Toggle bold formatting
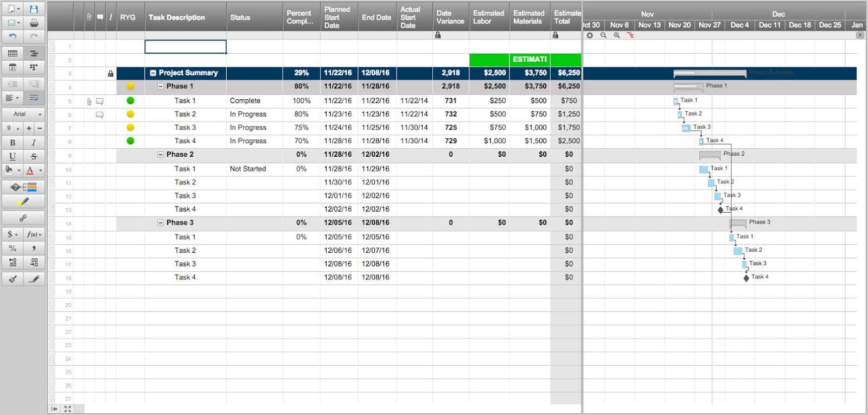Image resolution: width=868 pixels, height=415 pixels. coord(12,143)
